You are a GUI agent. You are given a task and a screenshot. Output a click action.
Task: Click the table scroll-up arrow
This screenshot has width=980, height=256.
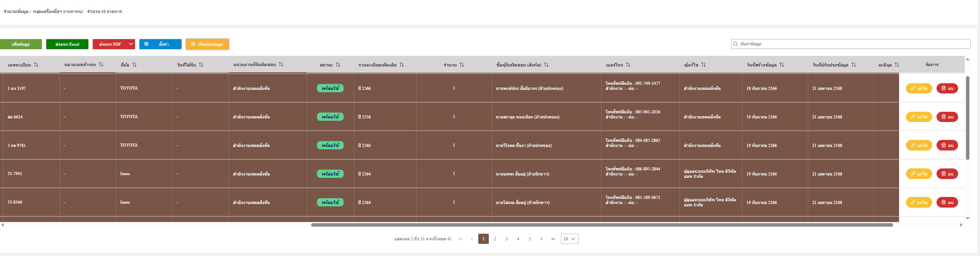click(967, 59)
